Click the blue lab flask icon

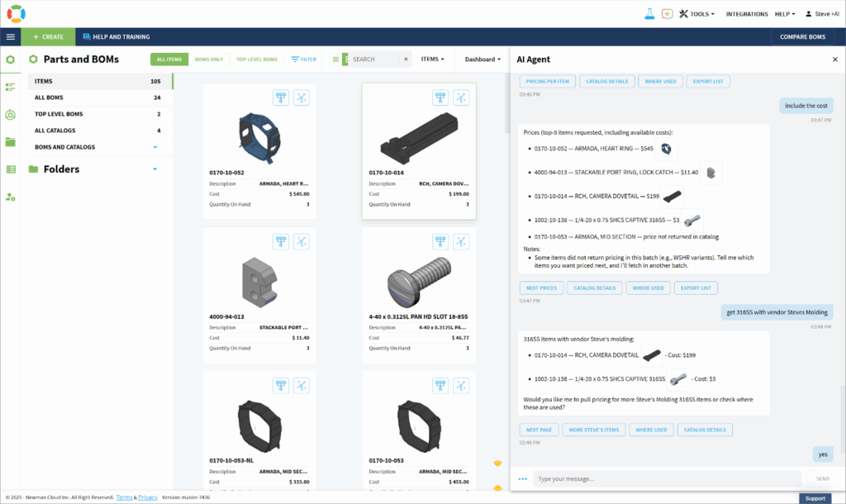pyautogui.click(x=649, y=14)
